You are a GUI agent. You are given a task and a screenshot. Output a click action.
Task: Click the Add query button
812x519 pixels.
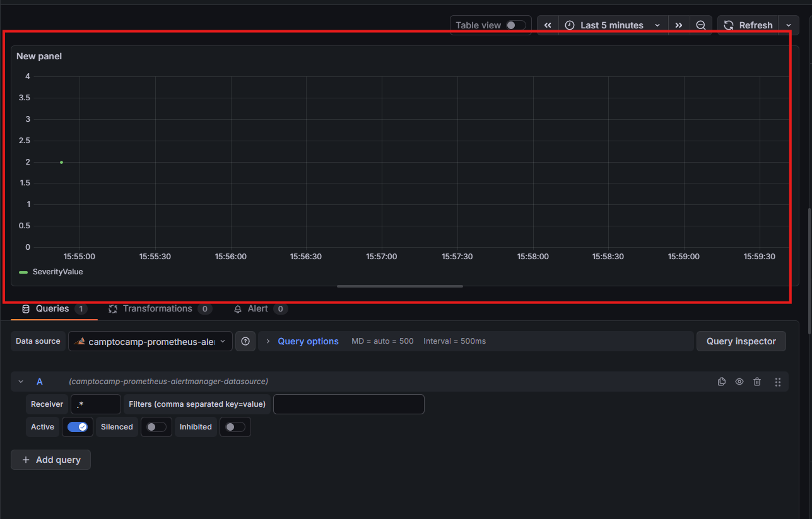pyautogui.click(x=50, y=460)
